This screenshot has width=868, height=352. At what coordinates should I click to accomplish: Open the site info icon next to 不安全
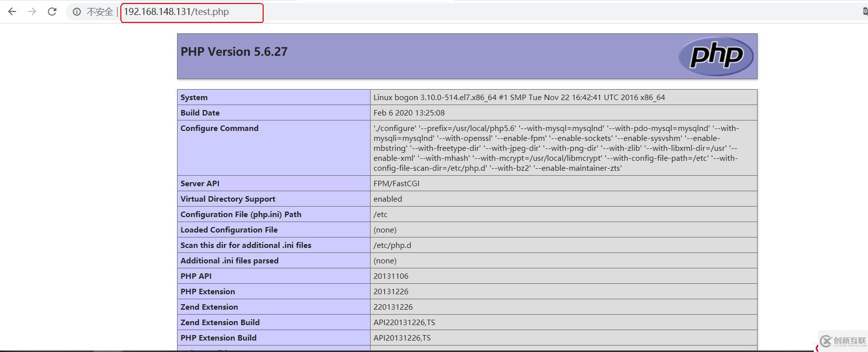(x=77, y=12)
